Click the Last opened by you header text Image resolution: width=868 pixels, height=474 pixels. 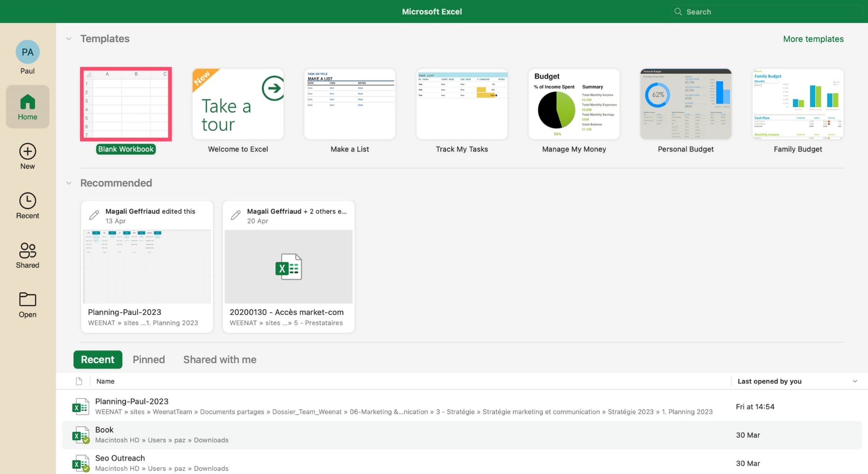(x=770, y=381)
